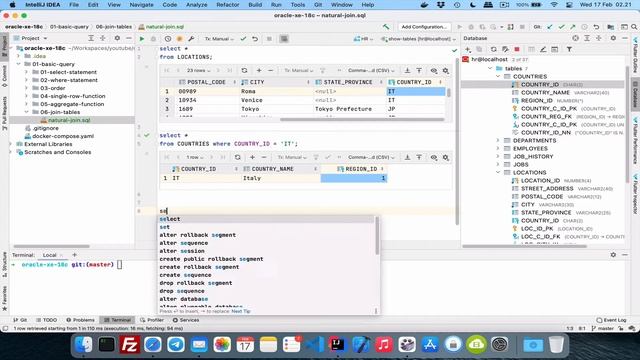The image size is (640, 360).
Task: Delete row in LOCATIONS result grid
Action: click(270, 70)
